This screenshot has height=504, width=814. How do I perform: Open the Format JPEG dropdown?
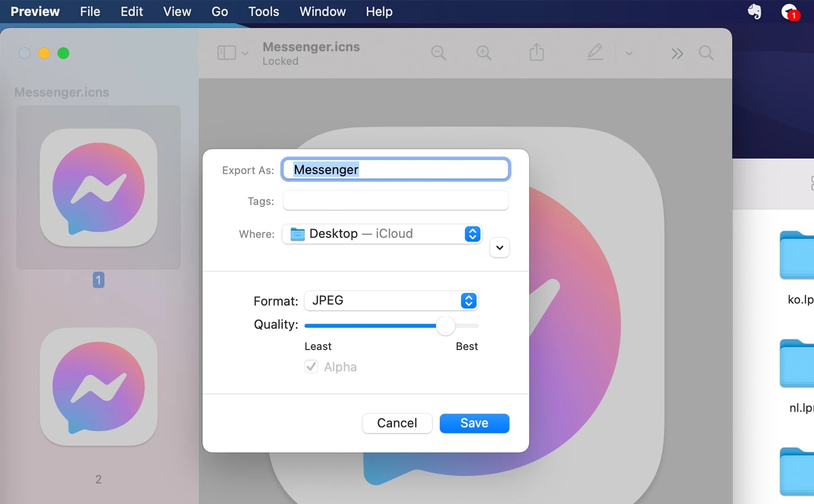pos(391,300)
